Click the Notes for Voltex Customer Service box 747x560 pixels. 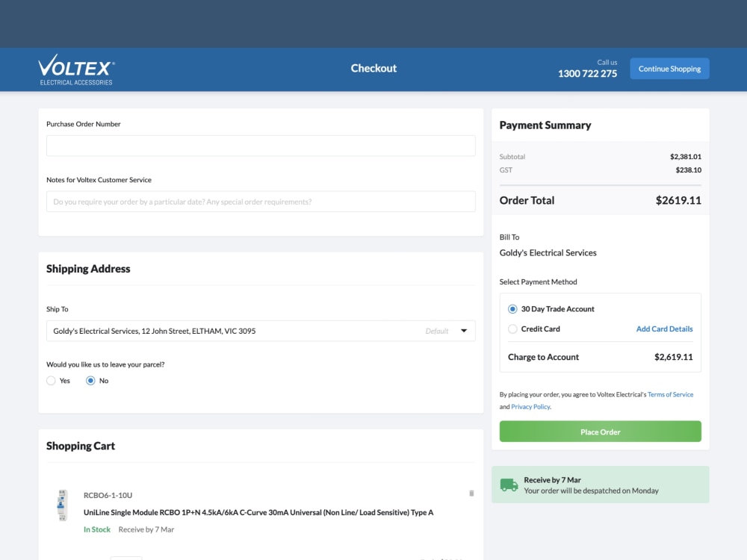[x=261, y=201]
